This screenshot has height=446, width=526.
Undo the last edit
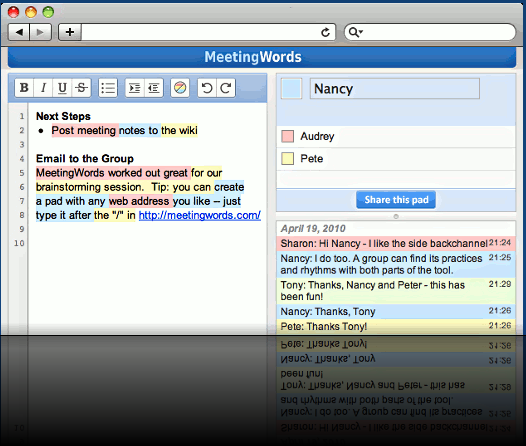tap(207, 88)
